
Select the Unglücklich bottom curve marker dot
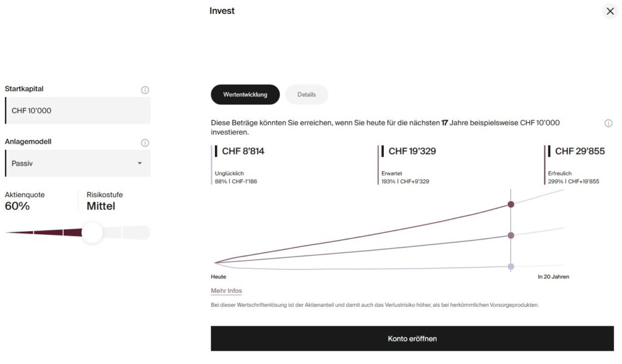point(511,266)
